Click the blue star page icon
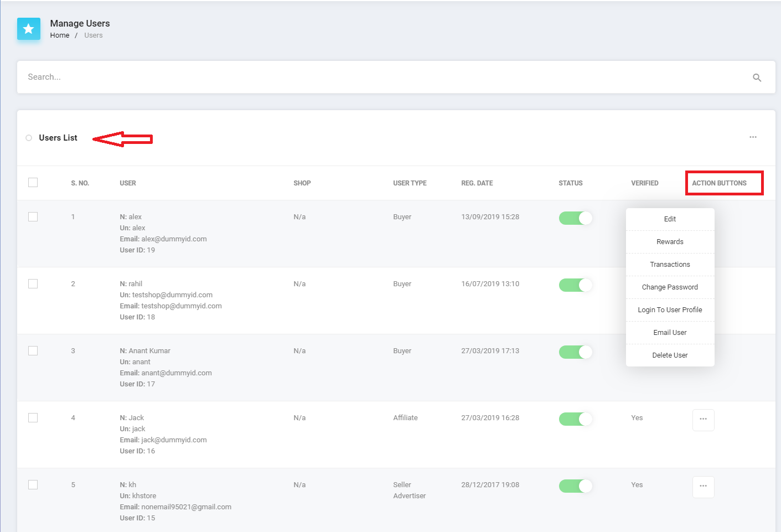The width and height of the screenshot is (781, 532). pos(29,29)
